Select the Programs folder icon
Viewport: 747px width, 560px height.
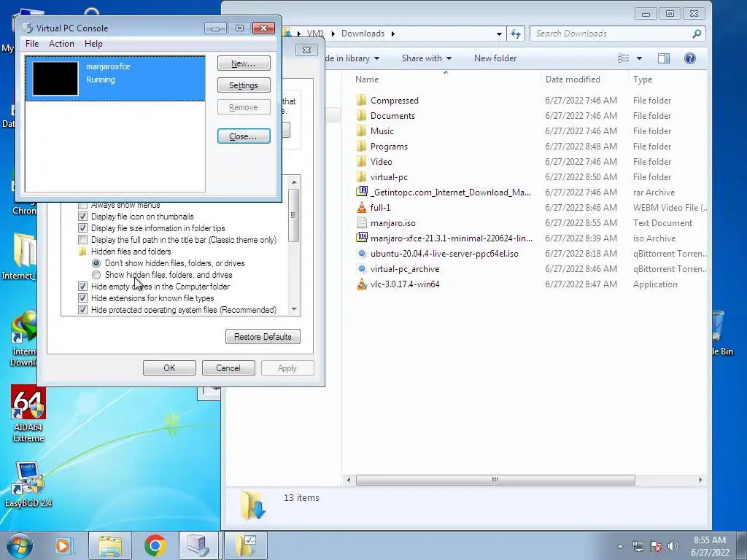point(362,146)
